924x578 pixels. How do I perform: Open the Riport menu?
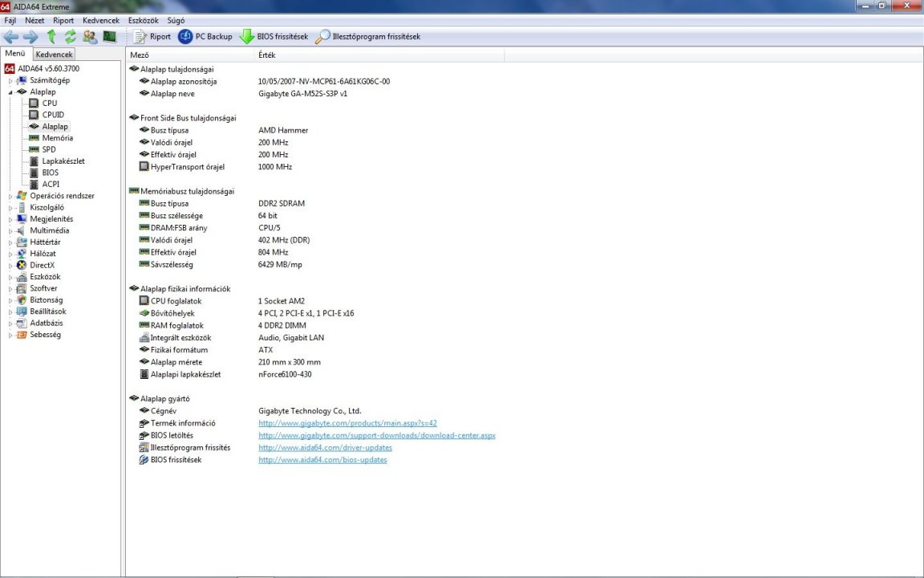[63, 20]
